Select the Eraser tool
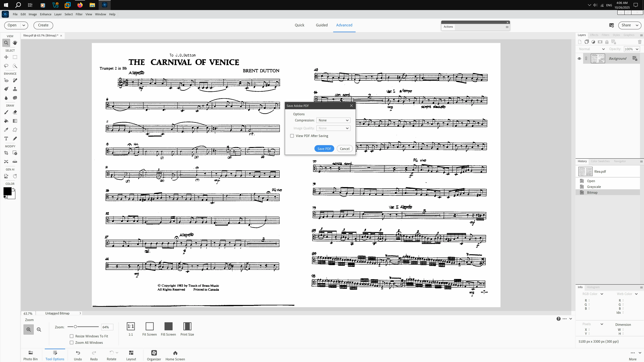This screenshot has width=644, height=362. [15, 112]
